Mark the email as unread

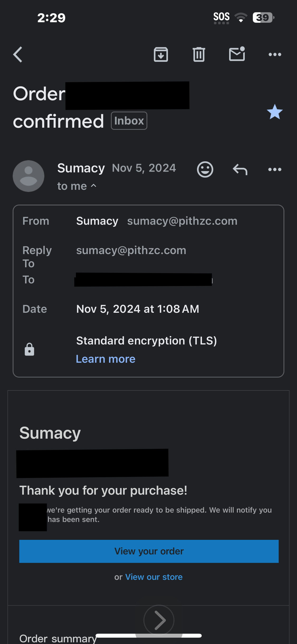[237, 54]
